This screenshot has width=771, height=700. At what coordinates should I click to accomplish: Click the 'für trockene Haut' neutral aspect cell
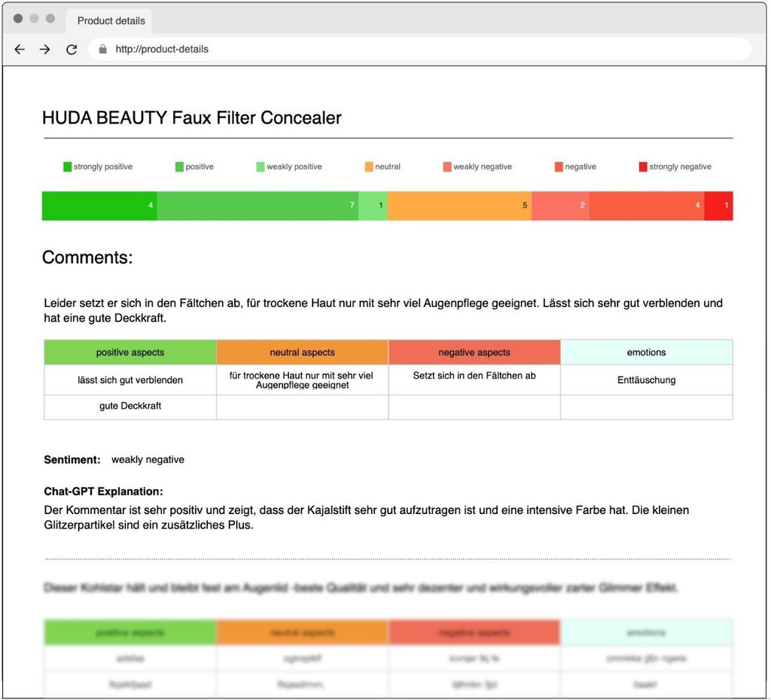coord(303,380)
